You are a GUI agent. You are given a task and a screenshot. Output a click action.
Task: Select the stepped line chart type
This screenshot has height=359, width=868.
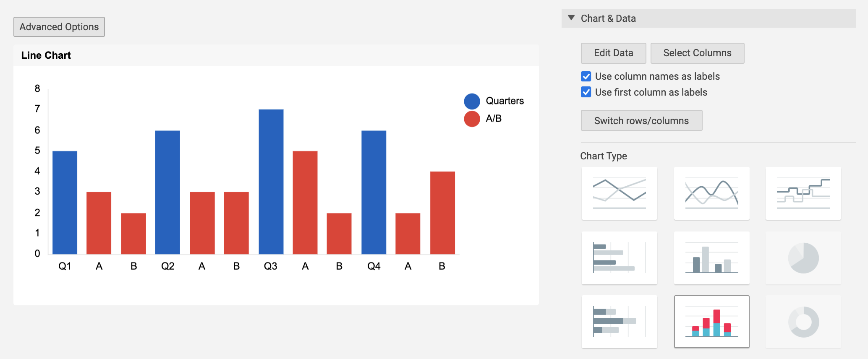pyautogui.click(x=803, y=193)
